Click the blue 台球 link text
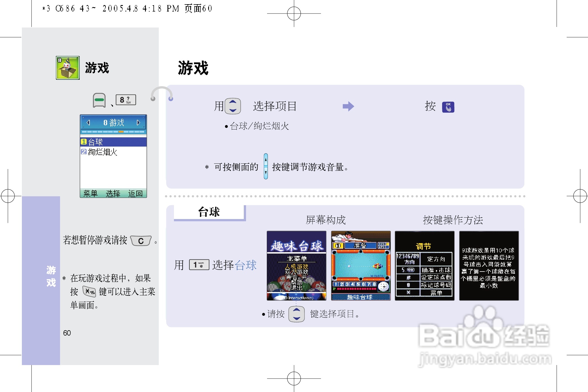This screenshot has height=392, width=588. coord(245,265)
